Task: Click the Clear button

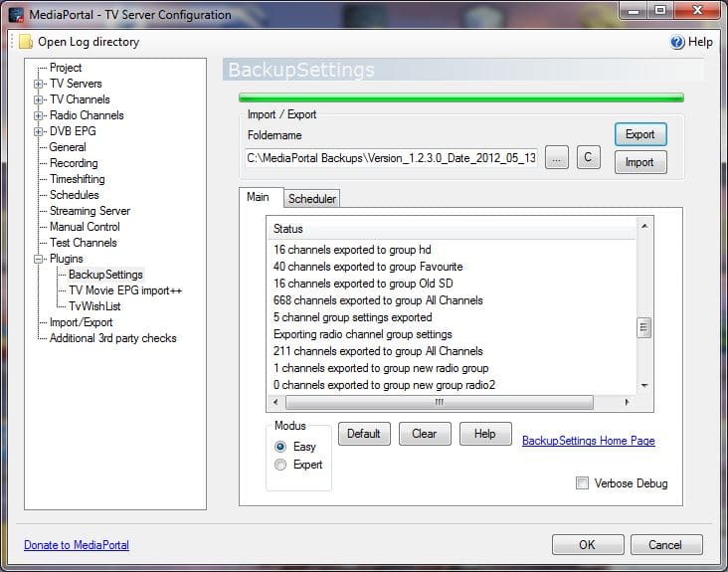Action: [x=425, y=434]
